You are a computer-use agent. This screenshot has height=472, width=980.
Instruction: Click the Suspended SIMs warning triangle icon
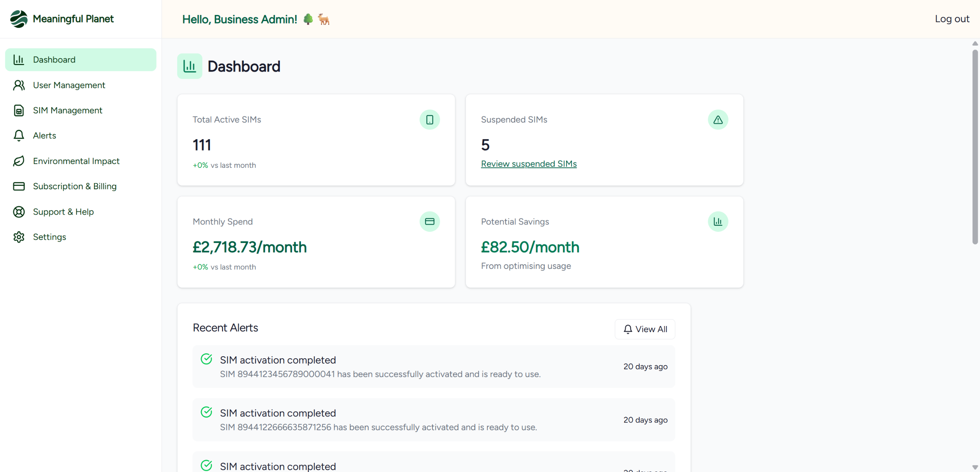(718, 120)
